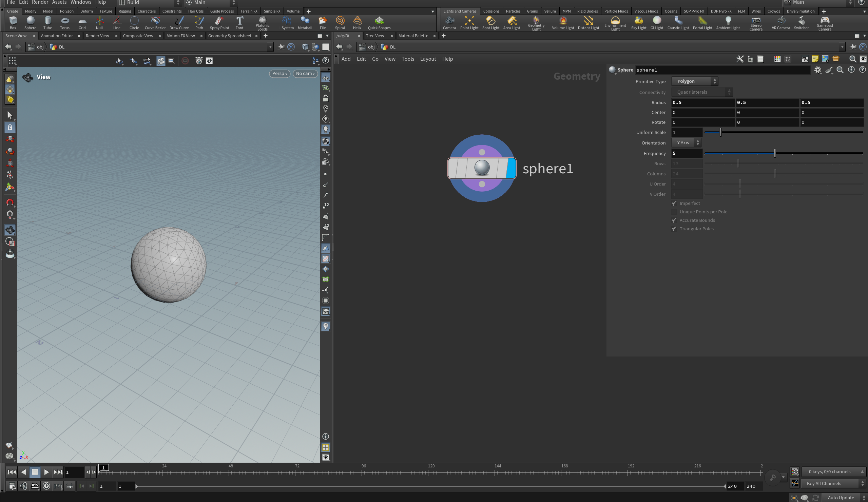
Task: Open the Layout menu in network editor
Action: (x=428, y=59)
